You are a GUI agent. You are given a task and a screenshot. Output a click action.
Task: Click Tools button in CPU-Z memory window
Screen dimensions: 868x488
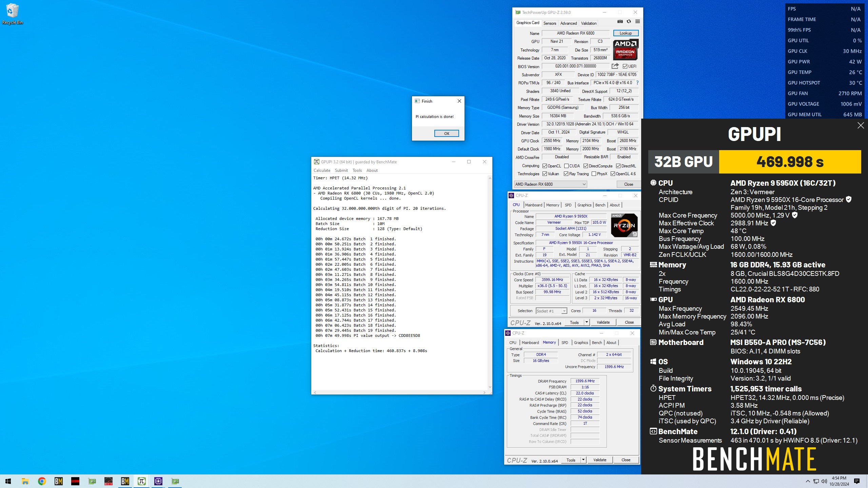571,460
